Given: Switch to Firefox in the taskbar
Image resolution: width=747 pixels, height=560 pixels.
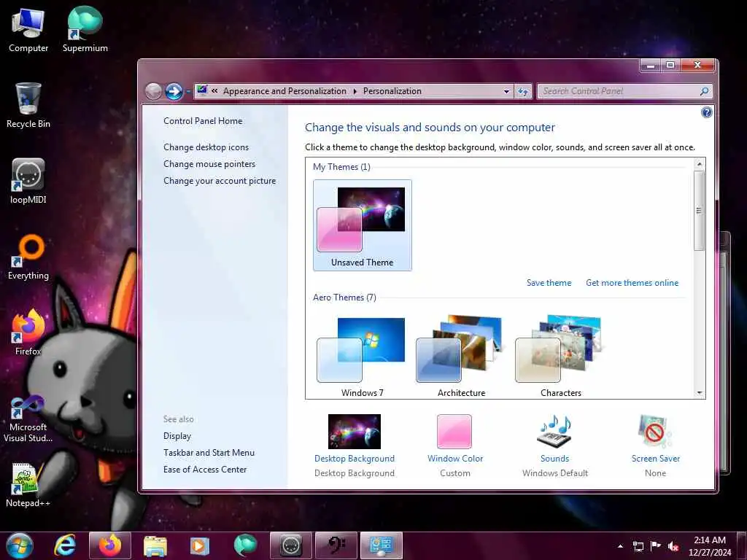Looking at the screenshot, I should pyautogui.click(x=110, y=545).
